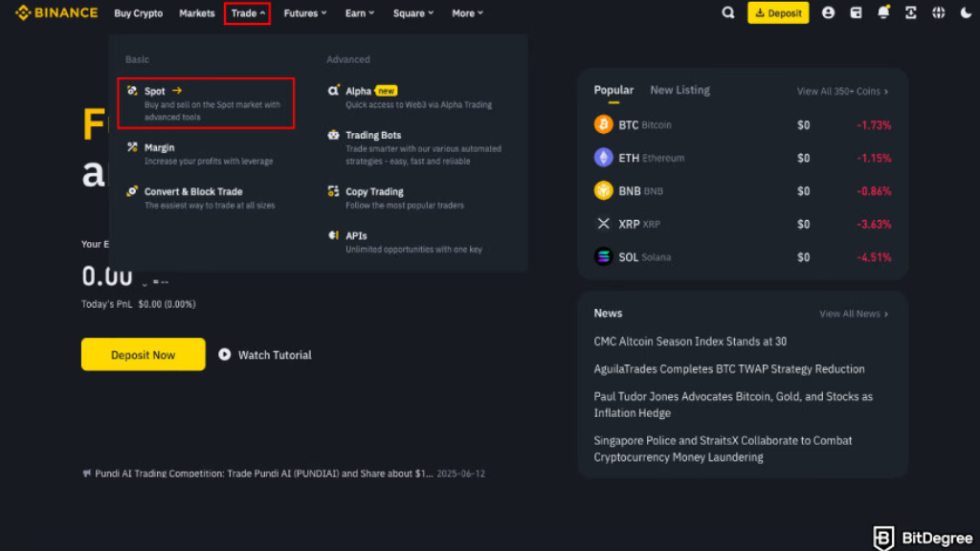The image size is (980, 551).
Task: Click the yellow Deposit button in header
Action: [x=778, y=12]
